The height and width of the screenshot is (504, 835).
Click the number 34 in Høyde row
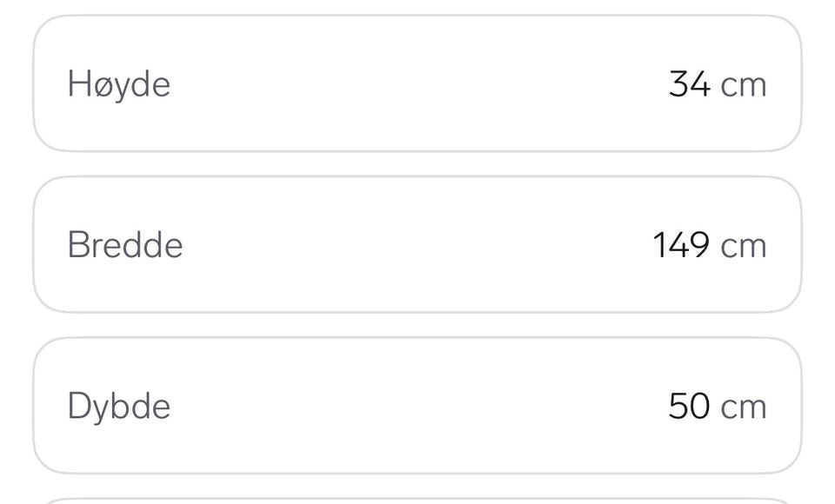click(690, 84)
